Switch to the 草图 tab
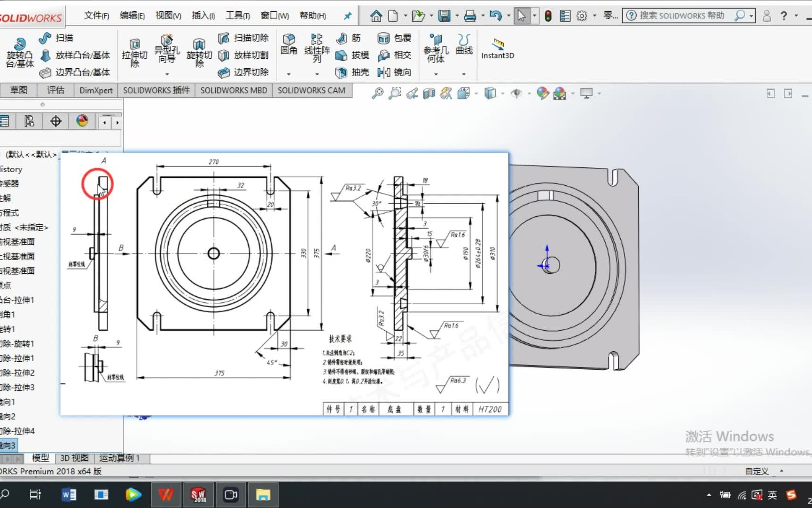812x508 pixels. (19, 90)
